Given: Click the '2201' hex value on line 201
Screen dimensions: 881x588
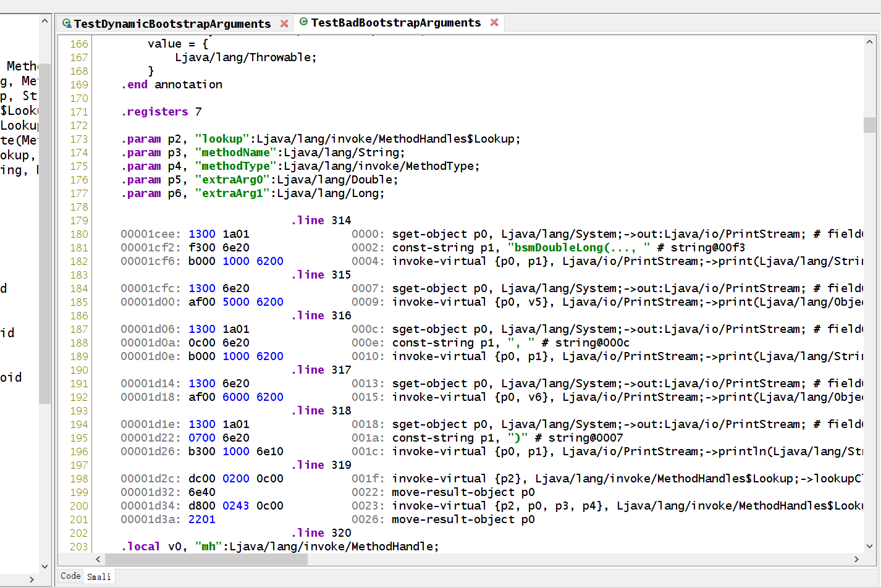Looking at the screenshot, I should tap(202, 519).
